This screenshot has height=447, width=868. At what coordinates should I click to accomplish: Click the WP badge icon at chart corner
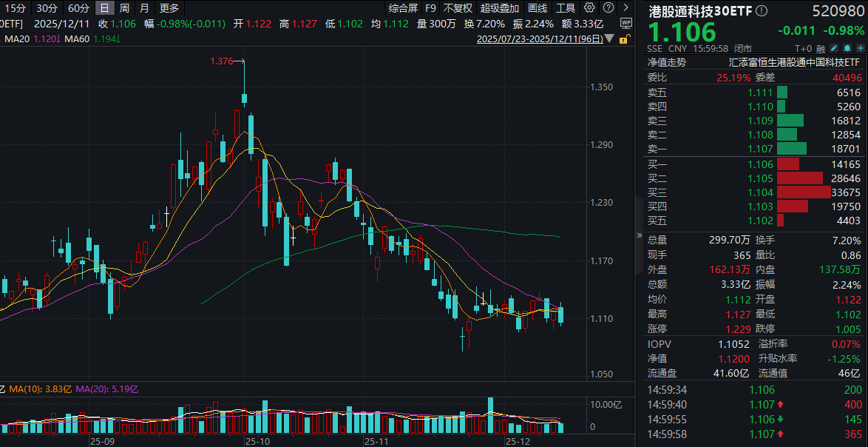click(x=626, y=24)
